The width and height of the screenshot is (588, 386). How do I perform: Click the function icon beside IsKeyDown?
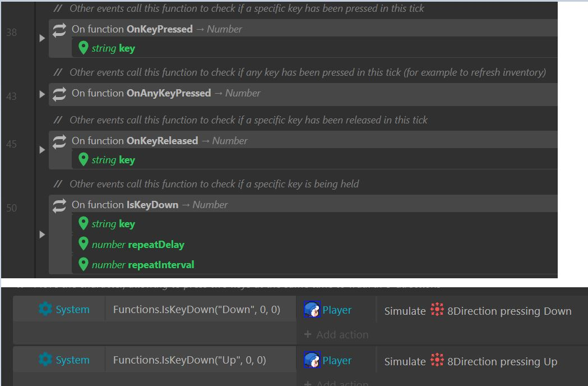[x=59, y=205]
